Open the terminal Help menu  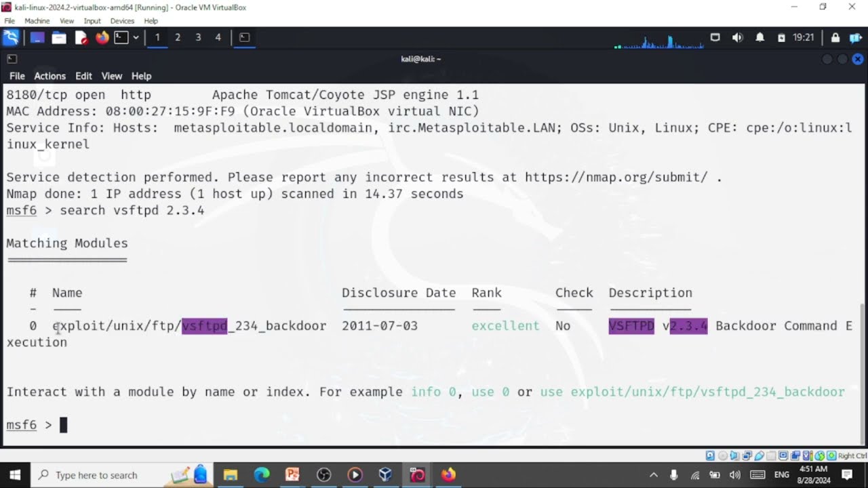click(141, 76)
